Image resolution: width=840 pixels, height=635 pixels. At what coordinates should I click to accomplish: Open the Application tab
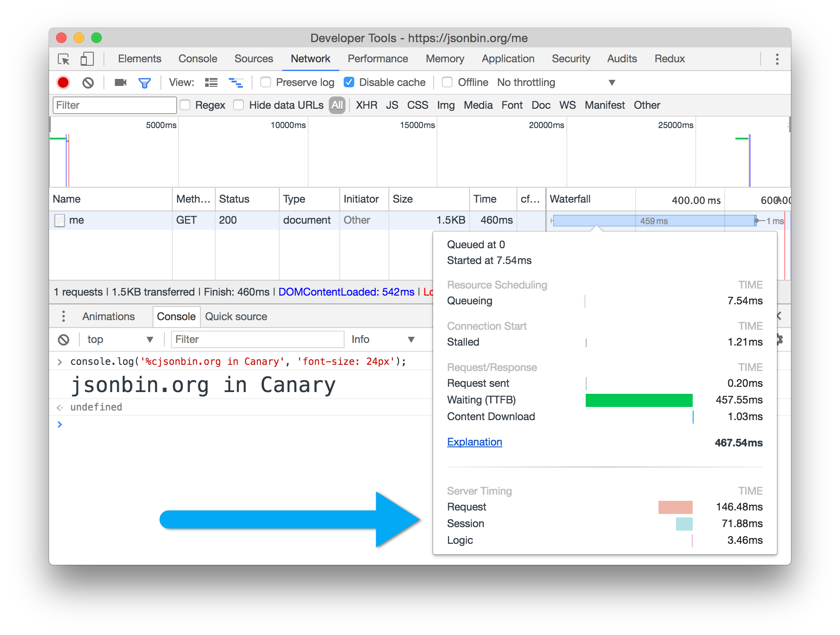click(508, 59)
